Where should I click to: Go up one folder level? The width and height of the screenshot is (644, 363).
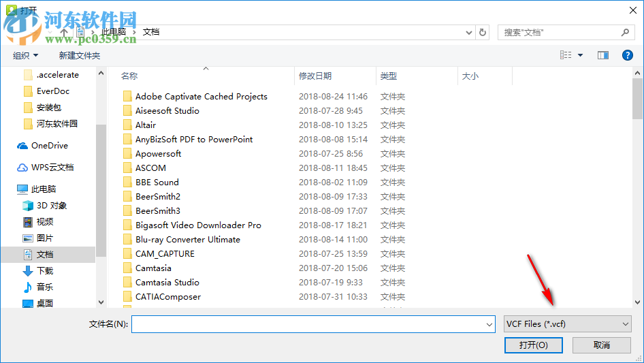(x=64, y=32)
